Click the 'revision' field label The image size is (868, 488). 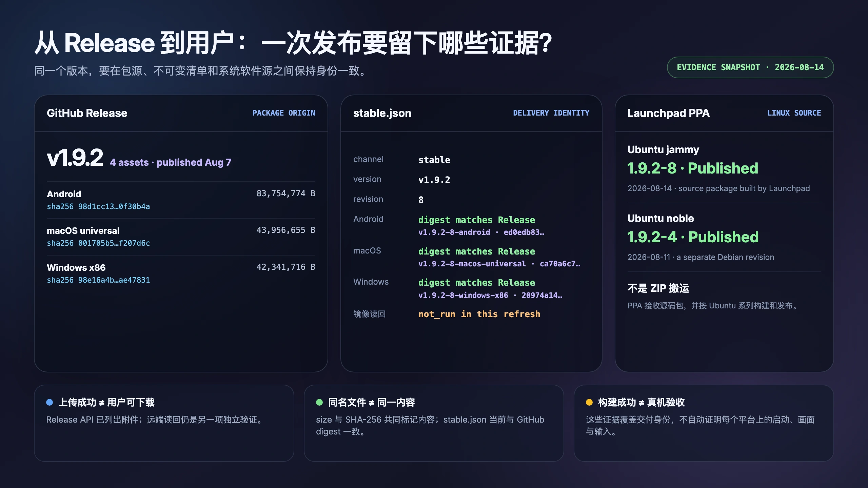pyautogui.click(x=368, y=199)
